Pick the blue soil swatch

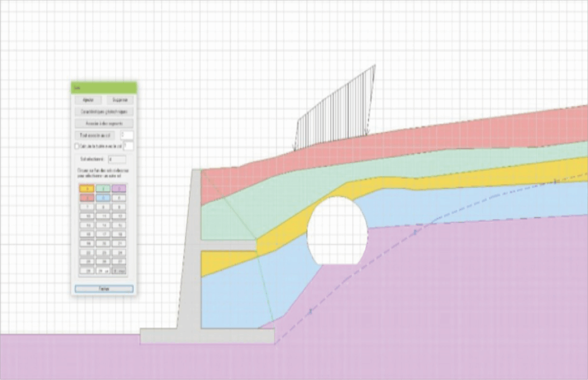(103, 198)
